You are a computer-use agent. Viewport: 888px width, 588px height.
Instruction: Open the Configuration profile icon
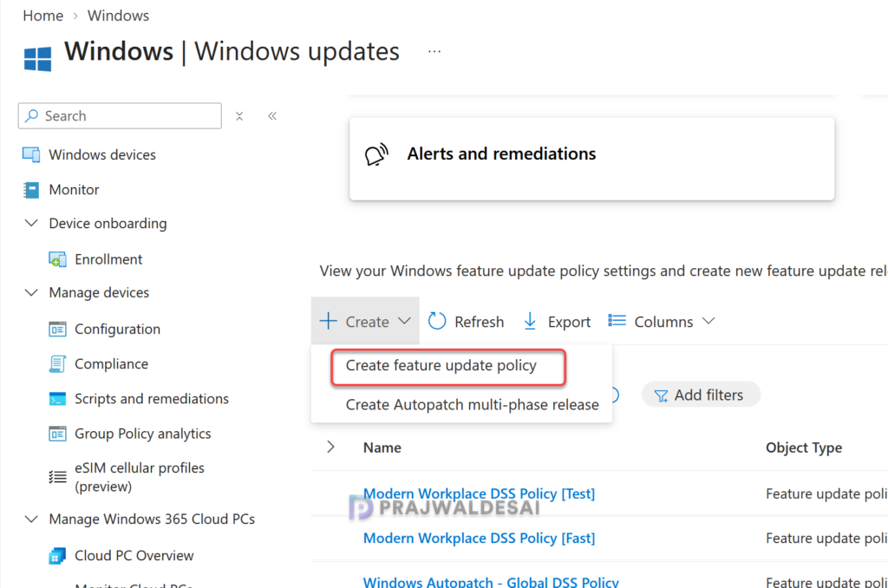[x=57, y=329]
